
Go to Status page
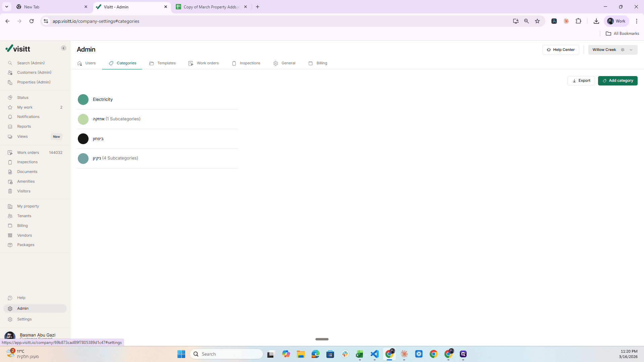click(x=23, y=98)
